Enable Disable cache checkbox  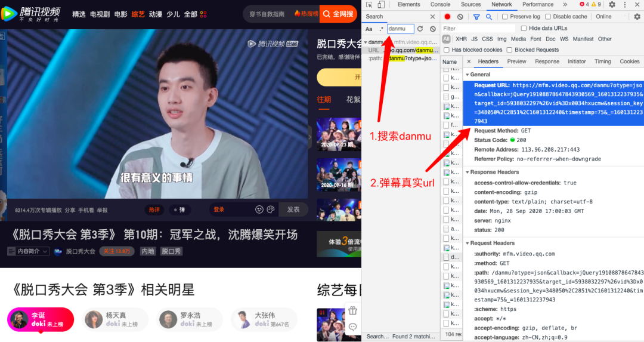[x=548, y=17]
